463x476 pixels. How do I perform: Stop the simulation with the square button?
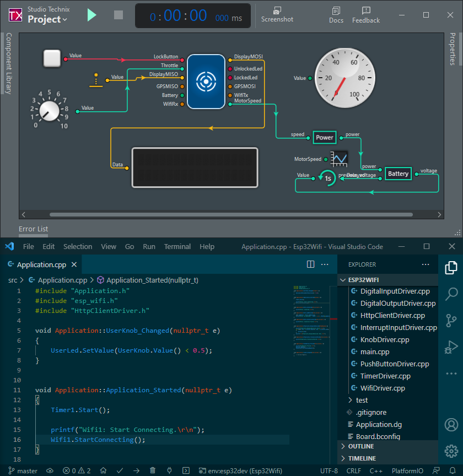coord(119,15)
